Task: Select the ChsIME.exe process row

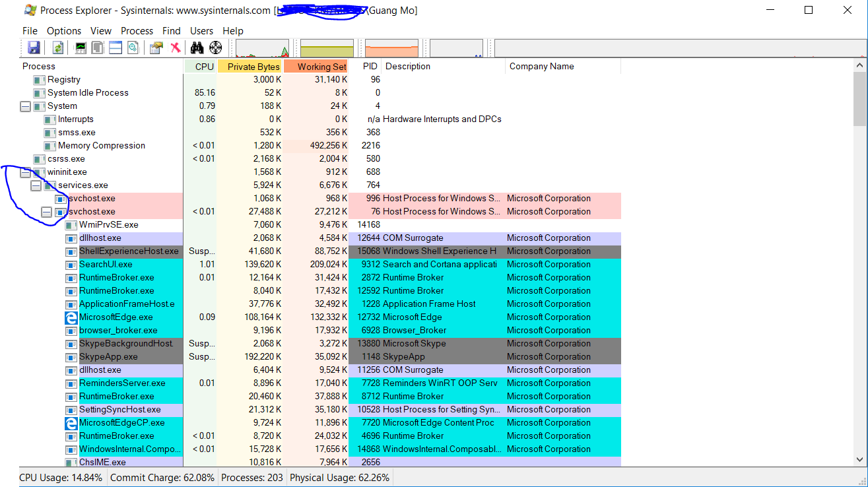Action: (x=320, y=463)
